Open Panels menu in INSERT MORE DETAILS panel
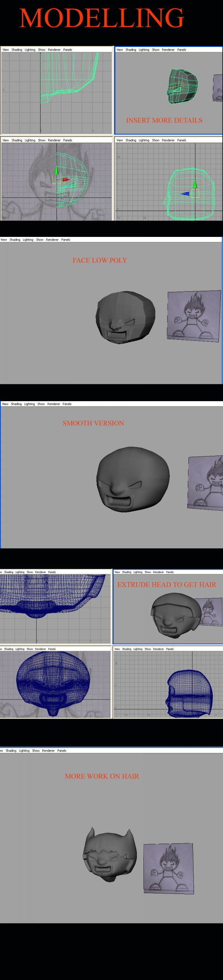Viewport: 223px width, 980px height. (x=182, y=50)
